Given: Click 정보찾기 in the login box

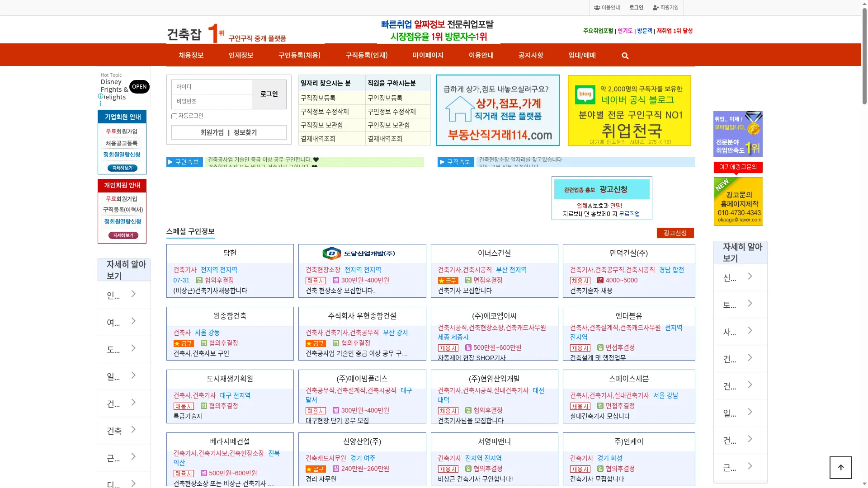Looking at the screenshot, I should [245, 132].
